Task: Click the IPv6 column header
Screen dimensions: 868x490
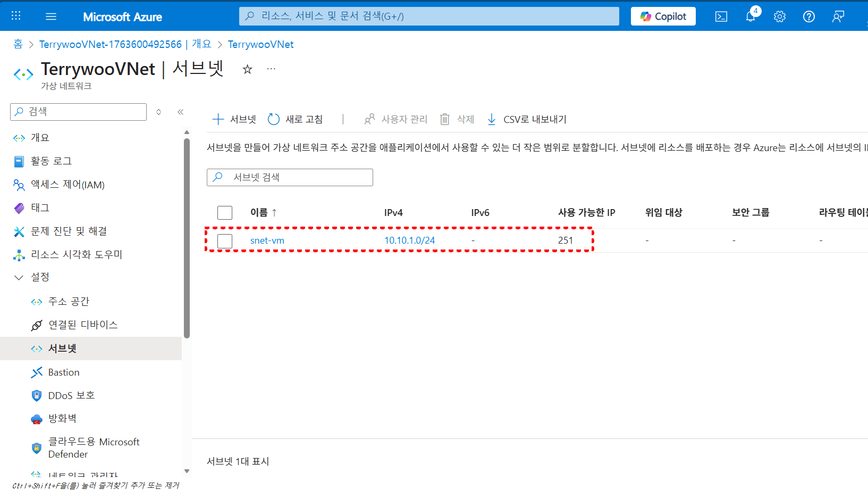Action: (480, 212)
